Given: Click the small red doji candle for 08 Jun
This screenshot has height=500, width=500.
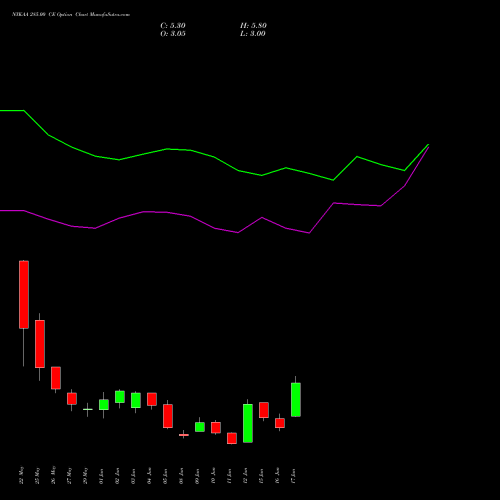Looking at the screenshot, I should pos(184,435).
